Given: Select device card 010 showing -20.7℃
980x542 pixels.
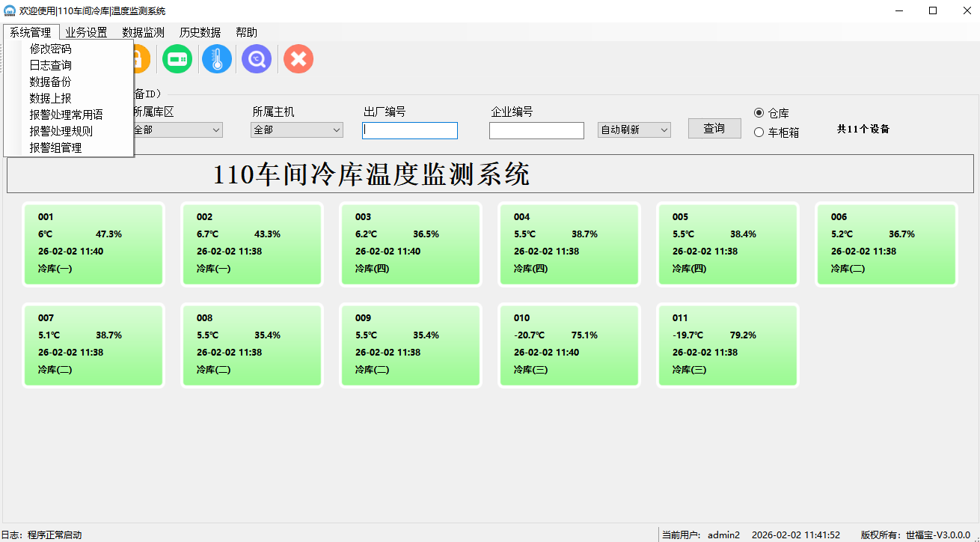Looking at the screenshot, I should coord(569,344).
